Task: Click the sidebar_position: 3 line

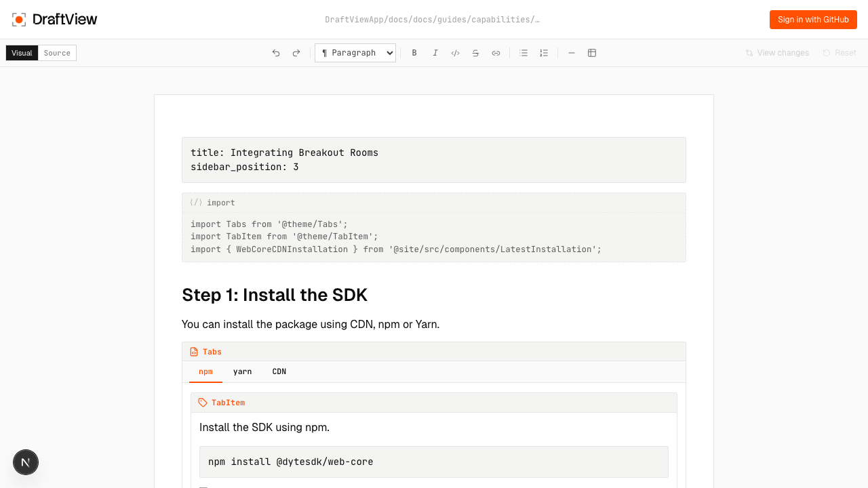Action: click(x=245, y=167)
